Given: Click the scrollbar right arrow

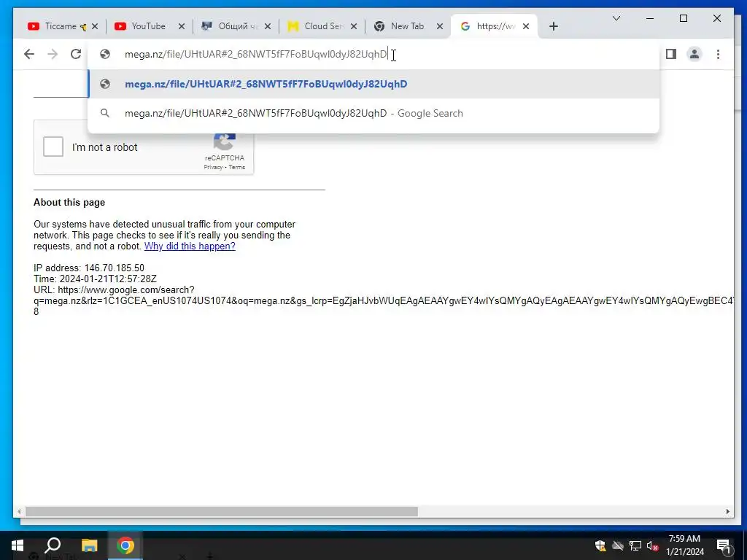Looking at the screenshot, I should point(728,511).
